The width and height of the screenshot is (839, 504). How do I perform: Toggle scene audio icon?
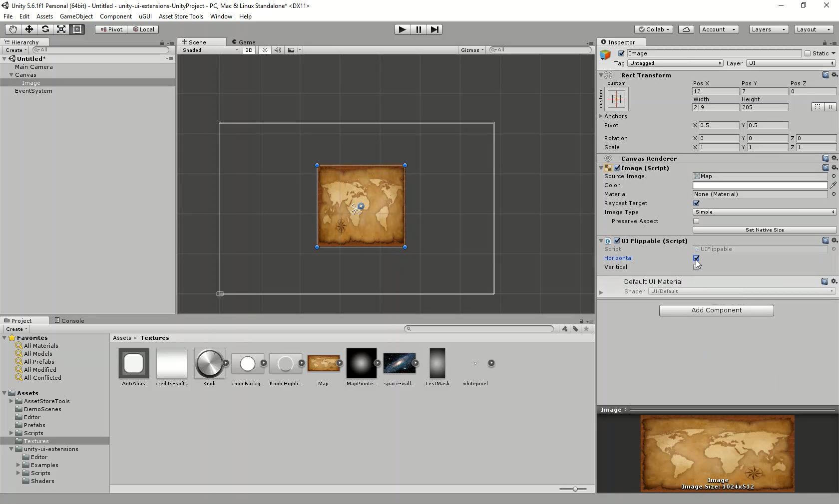[278, 50]
